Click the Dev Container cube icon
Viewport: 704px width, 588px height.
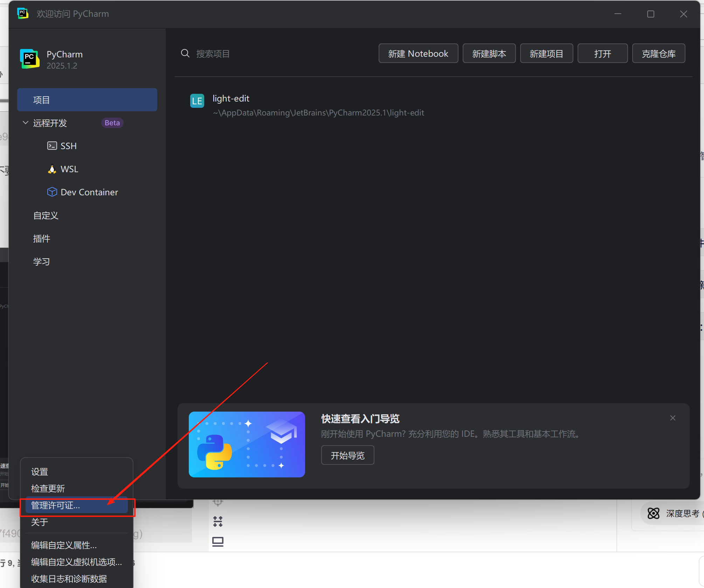tap(52, 192)
